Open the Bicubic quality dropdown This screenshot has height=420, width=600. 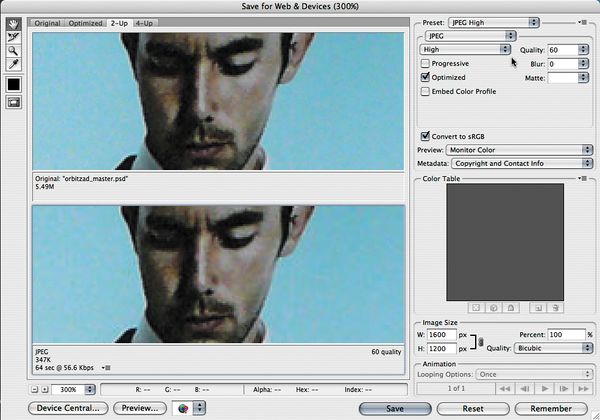(550, 348)
